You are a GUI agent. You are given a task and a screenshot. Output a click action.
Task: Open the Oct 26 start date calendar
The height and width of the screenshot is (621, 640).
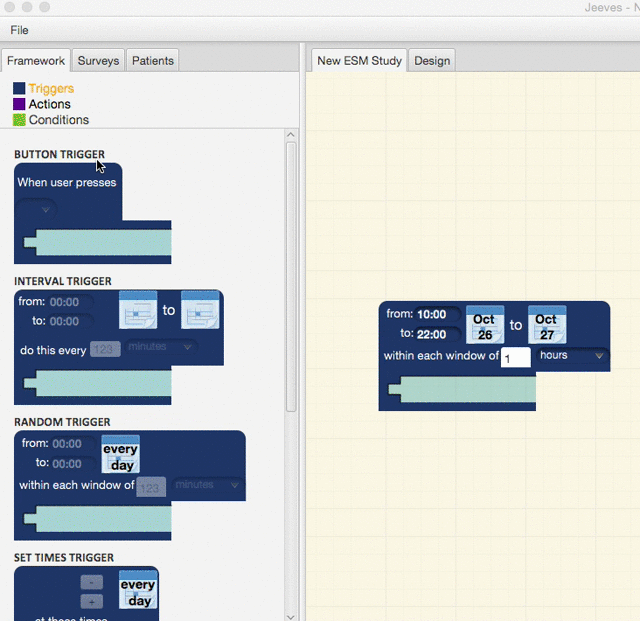point(485,325)
